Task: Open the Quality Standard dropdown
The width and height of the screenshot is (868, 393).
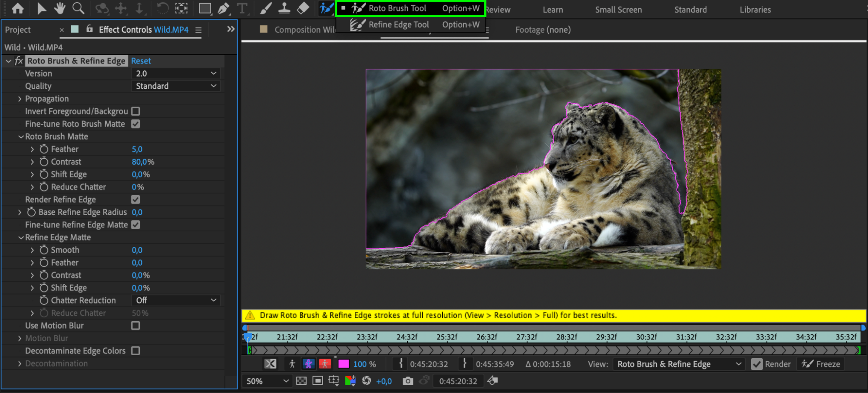Action: [175, 86]
